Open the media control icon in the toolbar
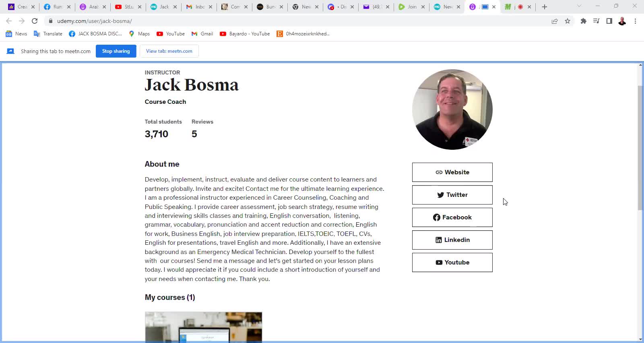The image size is (644, 343). point(596,21)
